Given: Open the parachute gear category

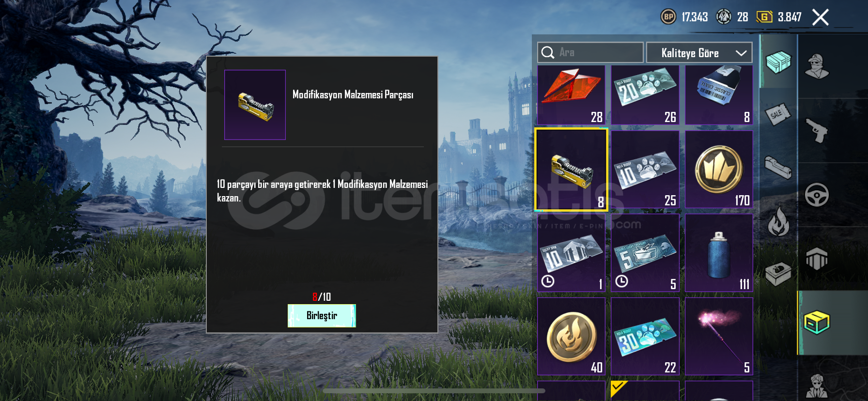Looking at the screenshot, I should (817, 259).
